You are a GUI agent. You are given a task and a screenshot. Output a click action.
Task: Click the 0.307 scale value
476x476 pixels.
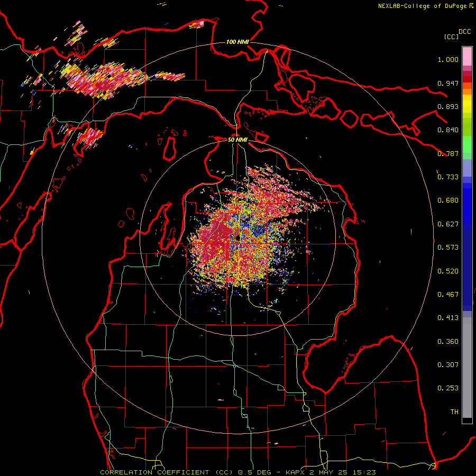[x=448, y=365]
